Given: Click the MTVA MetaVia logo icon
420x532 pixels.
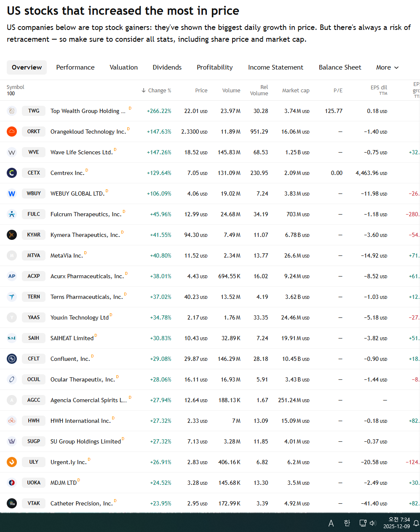Looking at the screenshot, I should coord(12,255).
